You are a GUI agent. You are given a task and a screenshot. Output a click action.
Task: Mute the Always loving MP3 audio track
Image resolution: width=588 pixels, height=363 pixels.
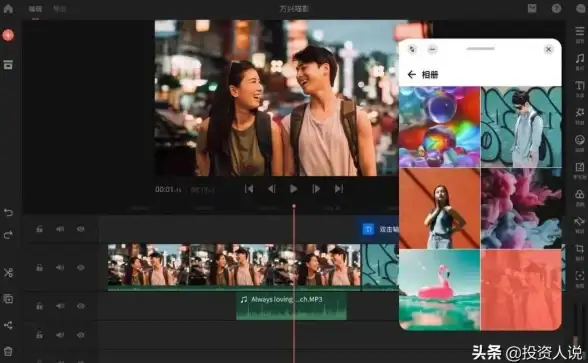[60, 306]
